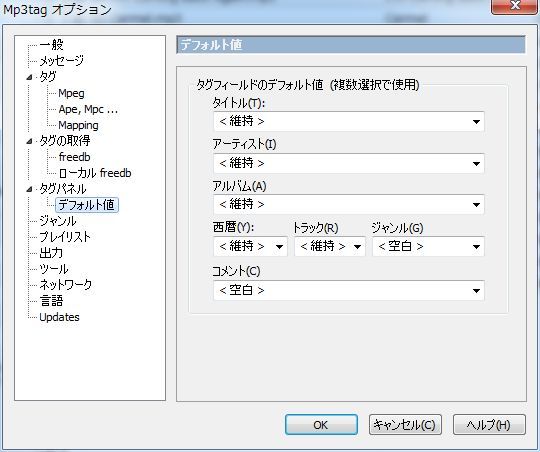
Task: Collapse the タグ tree branch
Action: click(x=30, y=77)
